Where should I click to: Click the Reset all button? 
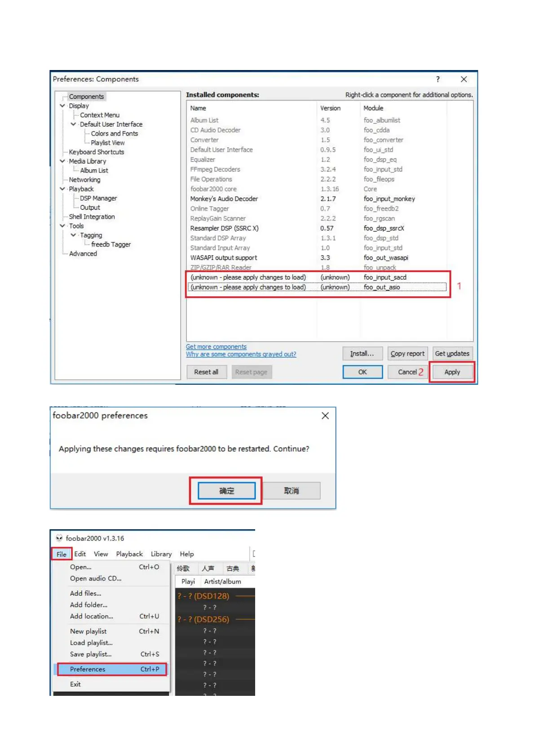click(206, 372)
